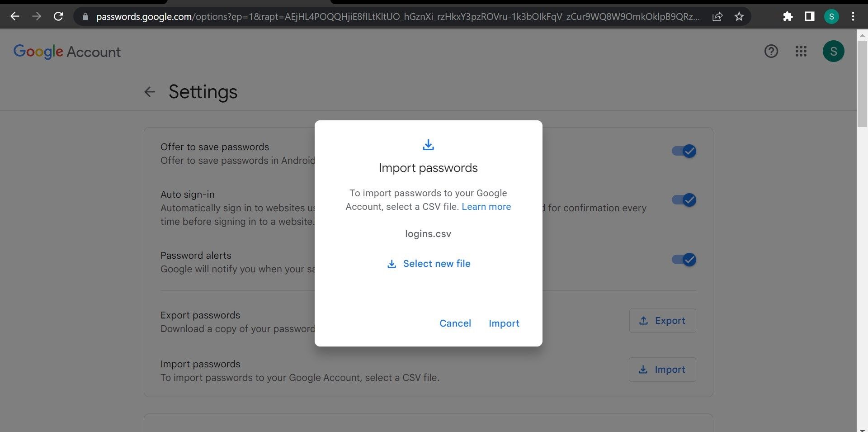
Task: Confirm importing logins.csv with Import
Action: 504,323
